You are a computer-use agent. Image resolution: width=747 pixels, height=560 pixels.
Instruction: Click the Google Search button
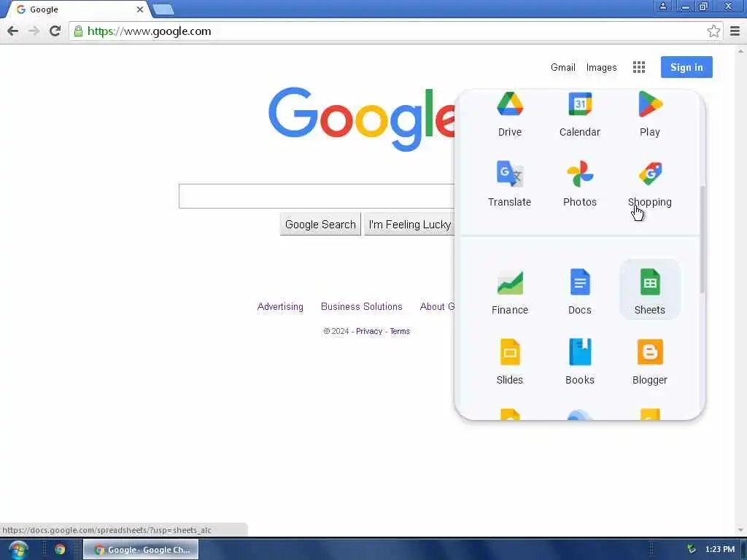(x=320, y=225)
